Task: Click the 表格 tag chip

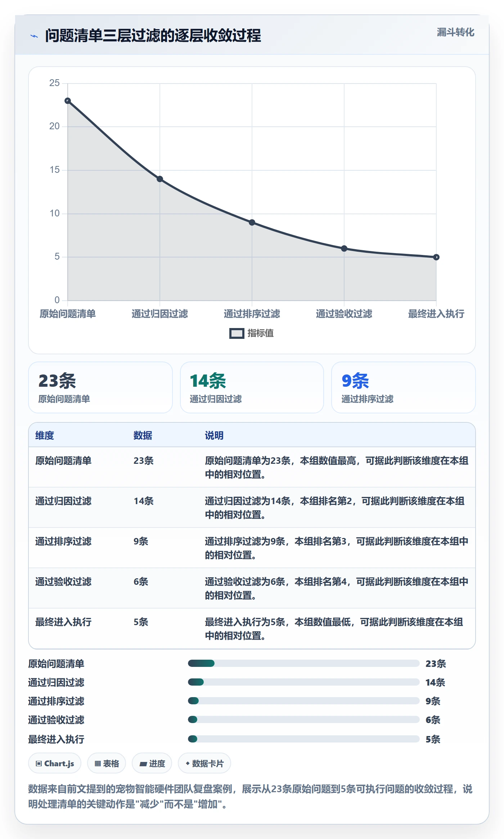Action: (107, 763)
